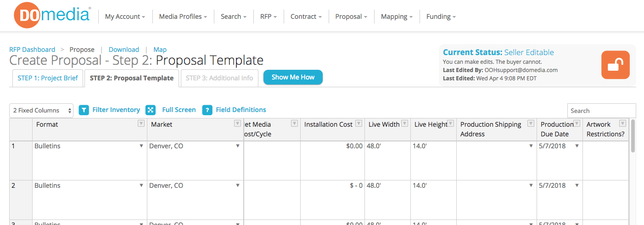Open the Media Profiles menu
644x225 pixels.
183,17
